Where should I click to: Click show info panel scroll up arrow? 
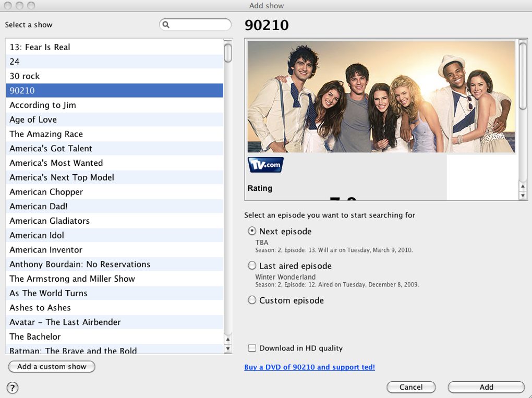tap(523, 186)
